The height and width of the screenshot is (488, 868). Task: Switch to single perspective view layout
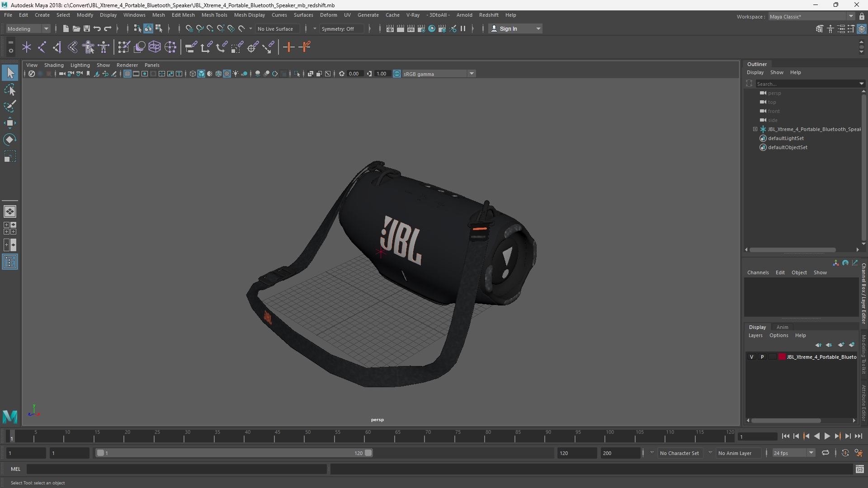10,211
